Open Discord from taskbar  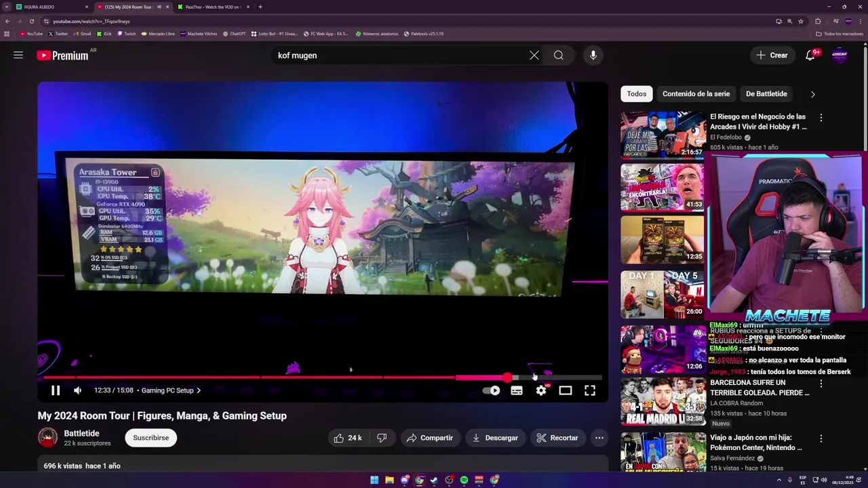(404, 480)
